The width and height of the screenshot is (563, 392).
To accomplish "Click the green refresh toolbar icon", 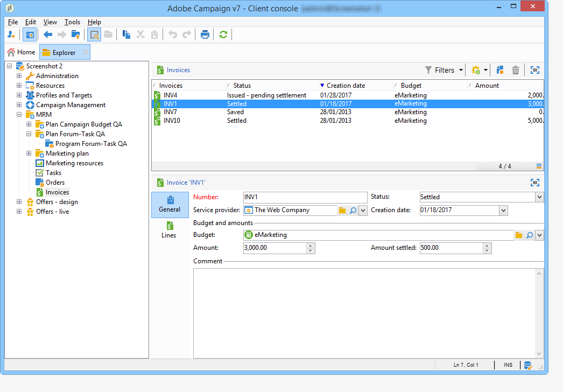I will tap(223, 35).
